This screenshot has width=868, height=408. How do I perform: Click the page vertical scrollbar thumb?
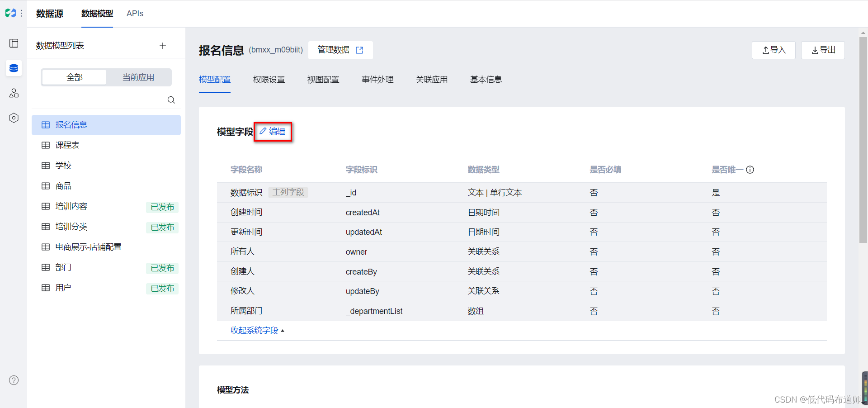[863, 140]
